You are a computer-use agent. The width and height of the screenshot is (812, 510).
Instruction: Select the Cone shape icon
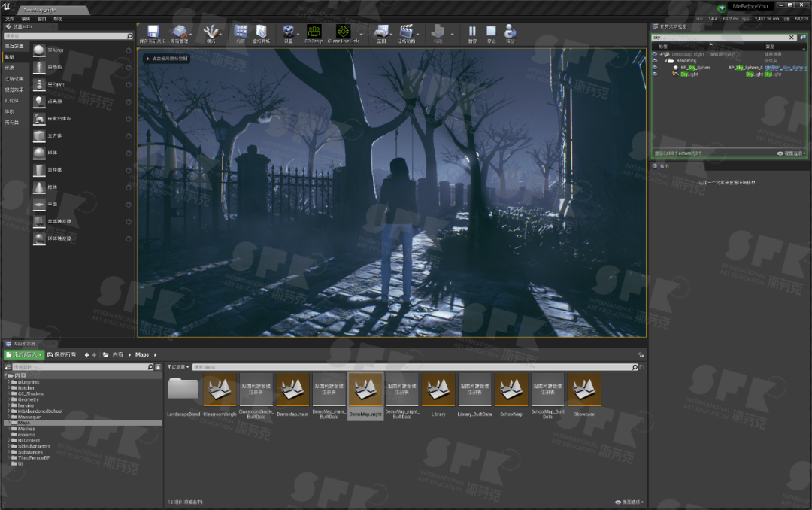(x=39, y=187)
